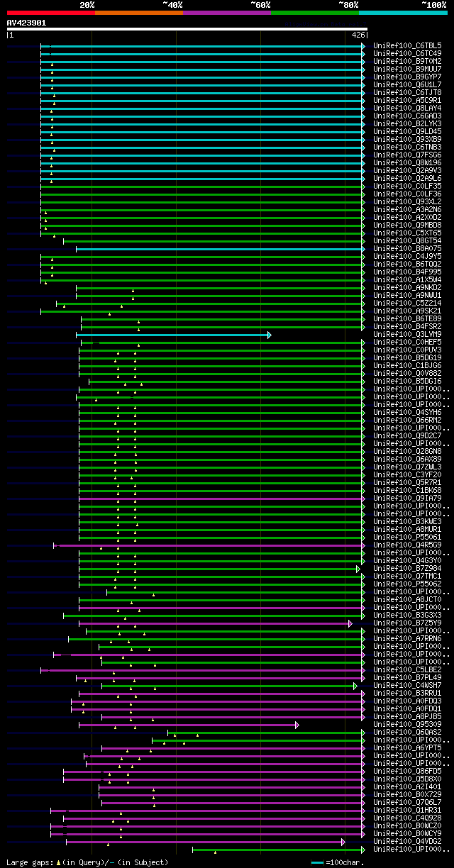
Task: Open hit UniRef100_B9GYP7
Action: [408, 77]
